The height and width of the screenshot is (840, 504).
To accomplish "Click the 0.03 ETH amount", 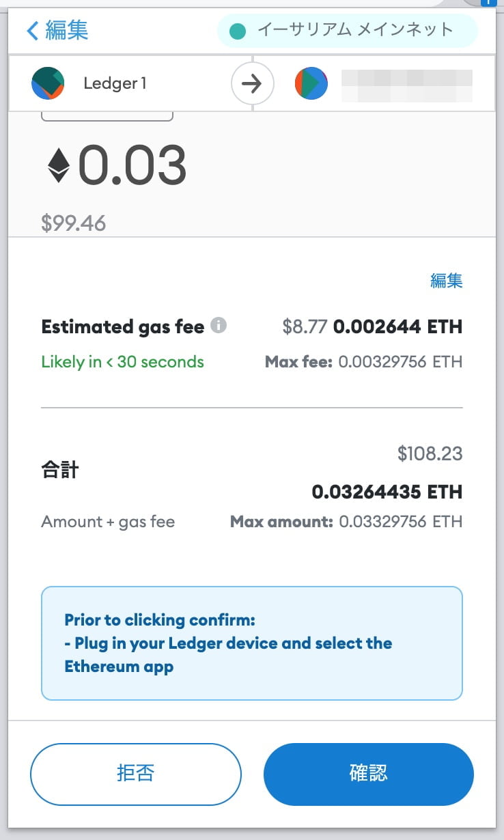I will tap(132, 166).
